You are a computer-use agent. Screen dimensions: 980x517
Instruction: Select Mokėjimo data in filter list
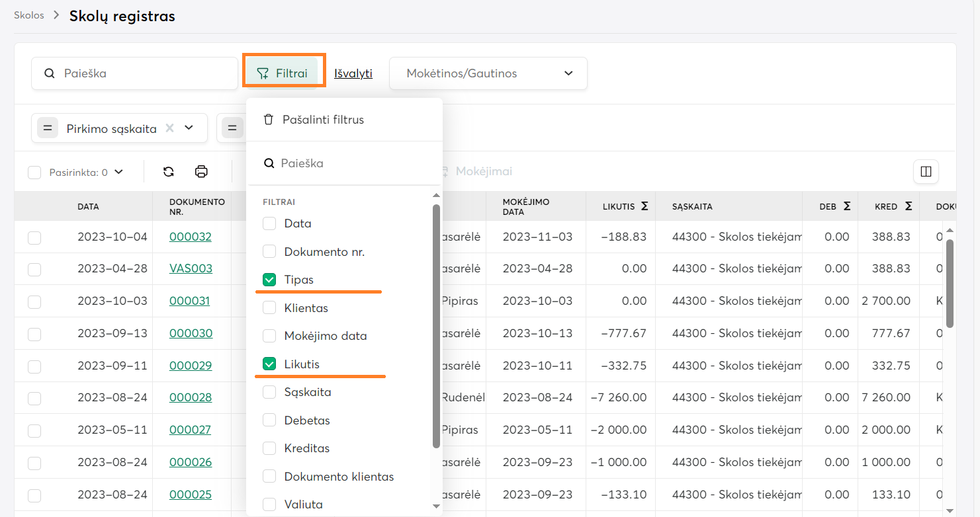[269, 336]
